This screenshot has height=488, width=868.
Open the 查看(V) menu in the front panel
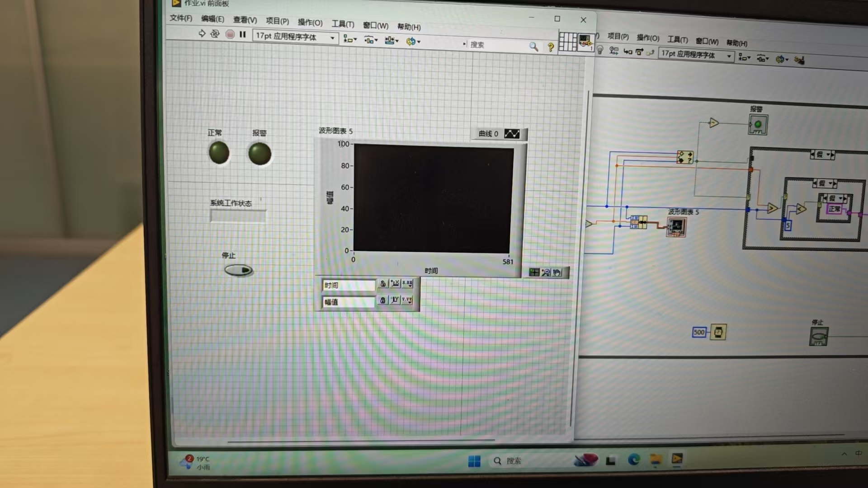[x=245, y=20]
